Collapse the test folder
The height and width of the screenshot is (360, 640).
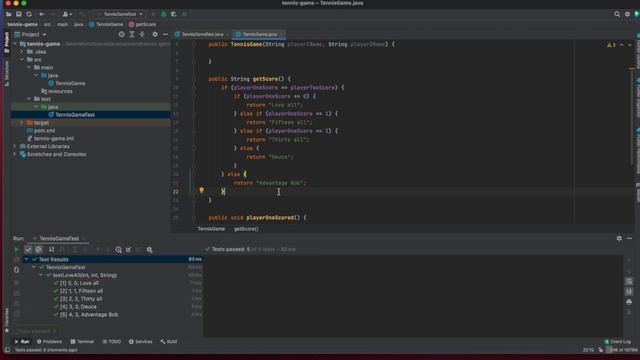(x=29, y=99)
